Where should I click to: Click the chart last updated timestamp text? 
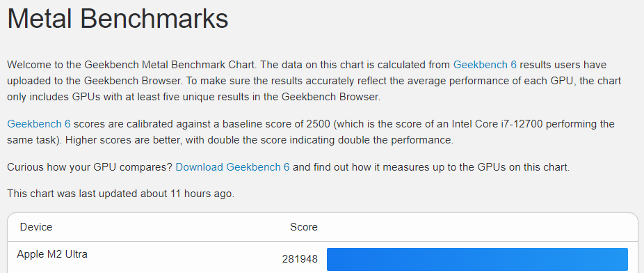click(x=121, y=194)
